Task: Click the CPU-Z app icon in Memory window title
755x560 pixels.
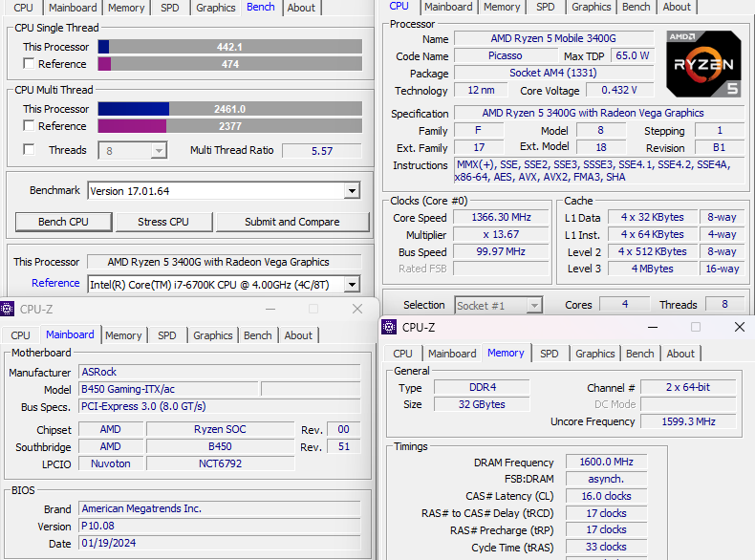Action: pyautogui.click(x=389, y=327)
